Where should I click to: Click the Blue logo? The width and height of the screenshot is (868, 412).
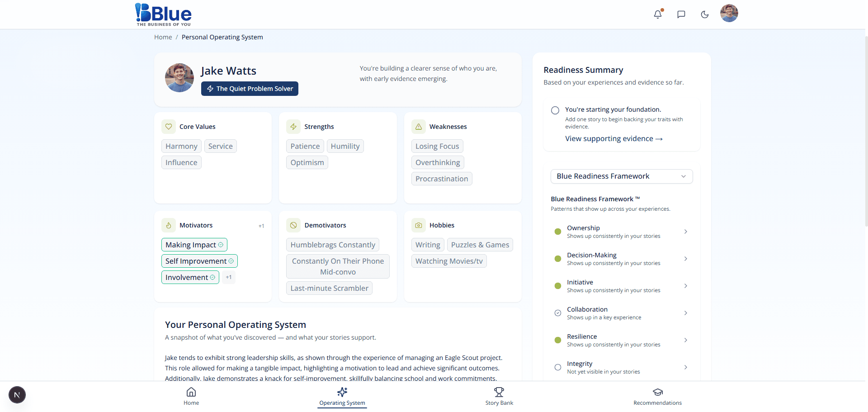pos(164,14)
